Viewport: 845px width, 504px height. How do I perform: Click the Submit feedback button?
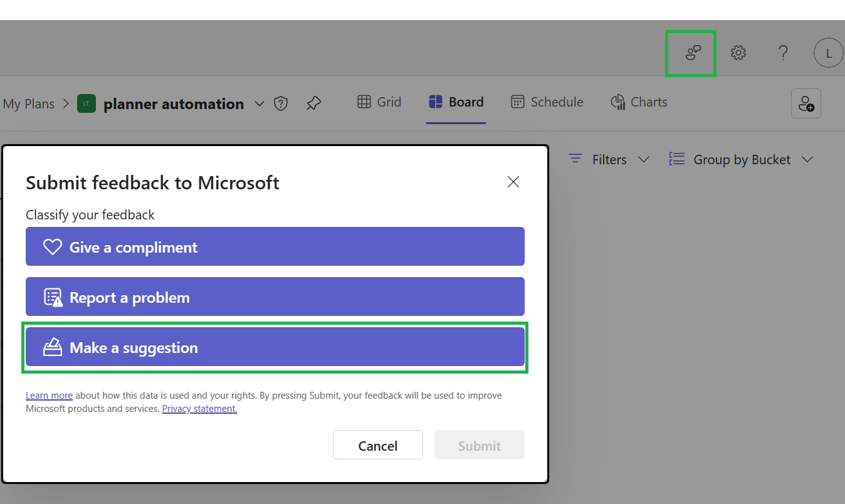click(480, 445)
